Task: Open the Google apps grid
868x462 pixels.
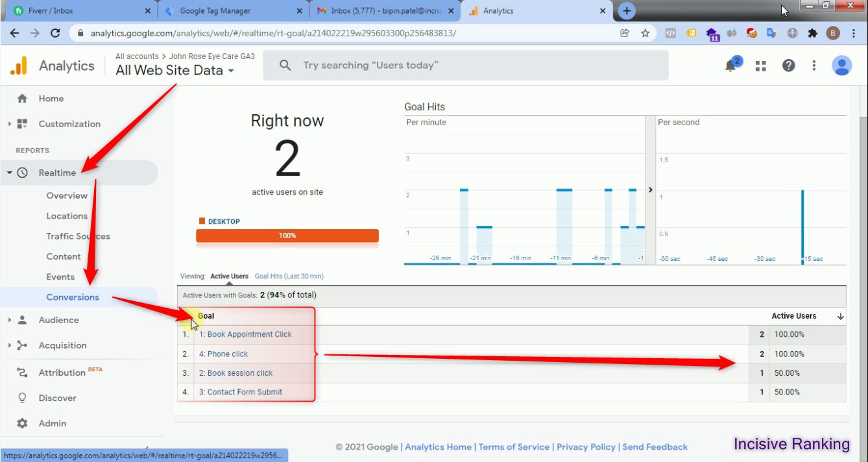Action: pos(761,66)
